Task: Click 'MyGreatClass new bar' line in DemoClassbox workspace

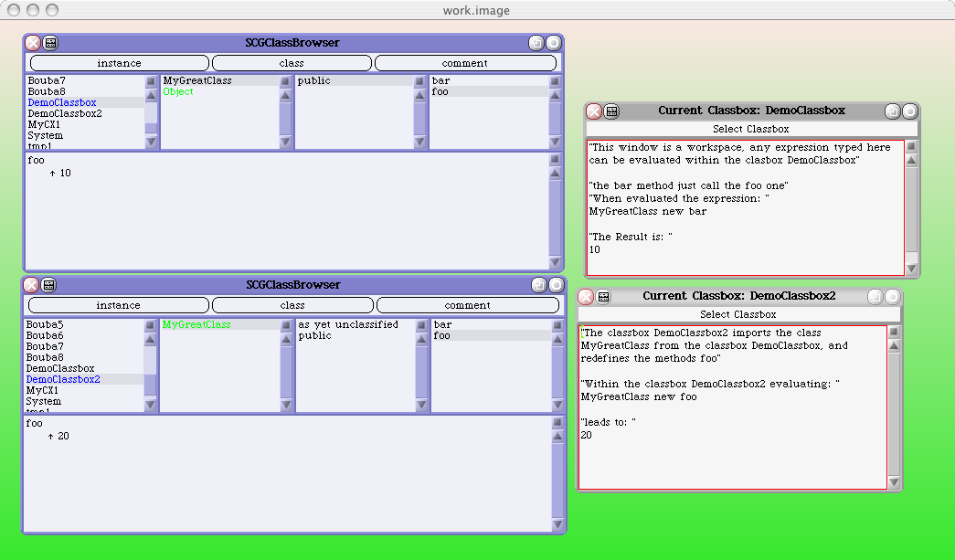Action: click(x=647, y=211)
